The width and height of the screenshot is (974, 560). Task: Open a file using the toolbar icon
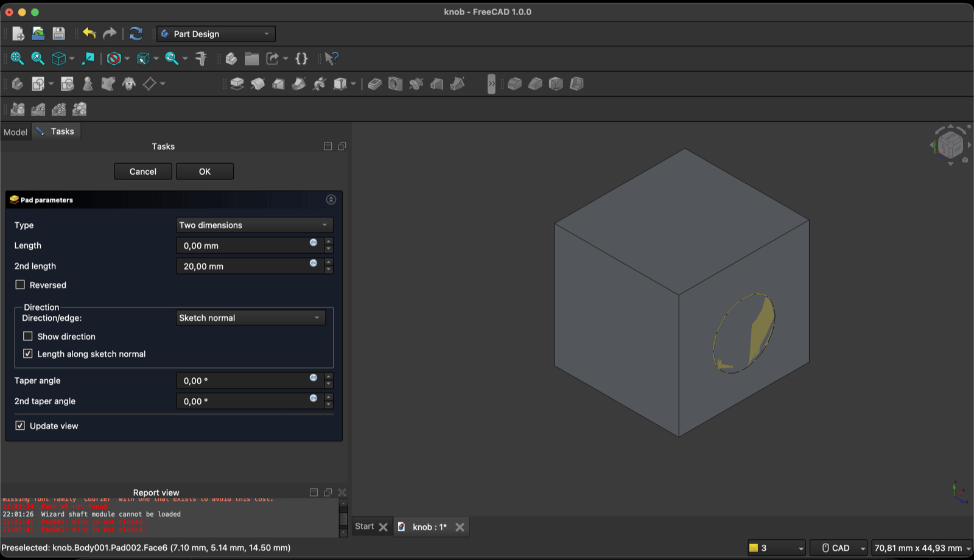point(38,33)
